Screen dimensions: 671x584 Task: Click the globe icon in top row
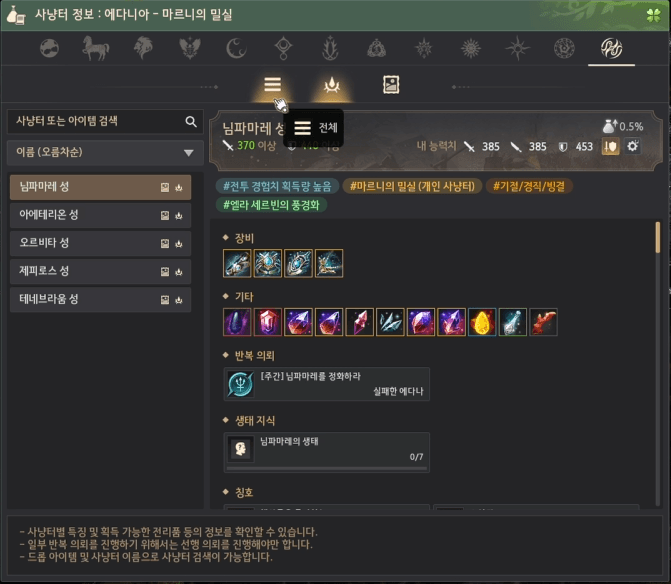(x=49, y=48)
